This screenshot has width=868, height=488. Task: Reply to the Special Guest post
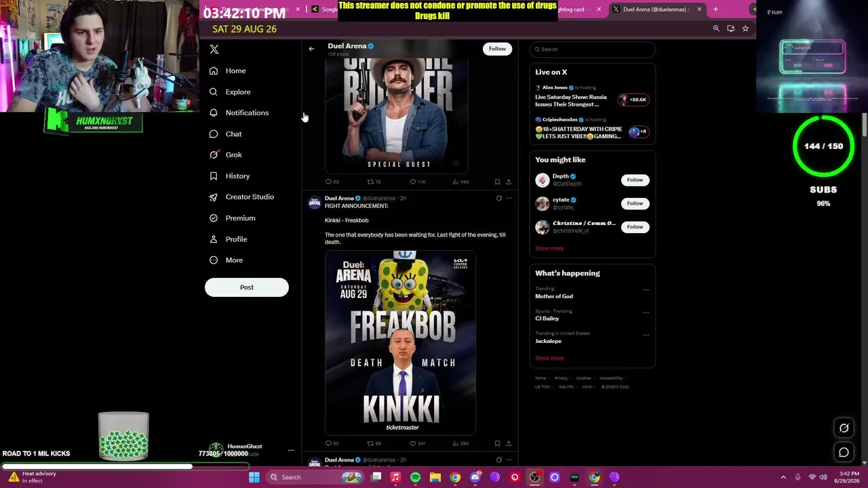[329, 182]
